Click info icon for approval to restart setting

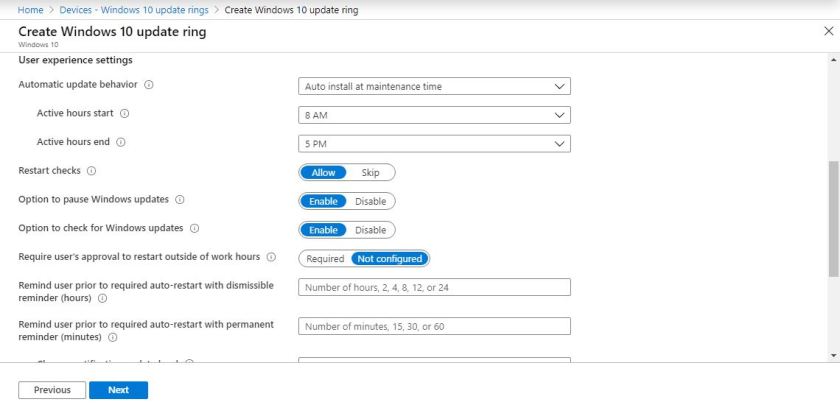pyautogui.click(x=271, y=257)
